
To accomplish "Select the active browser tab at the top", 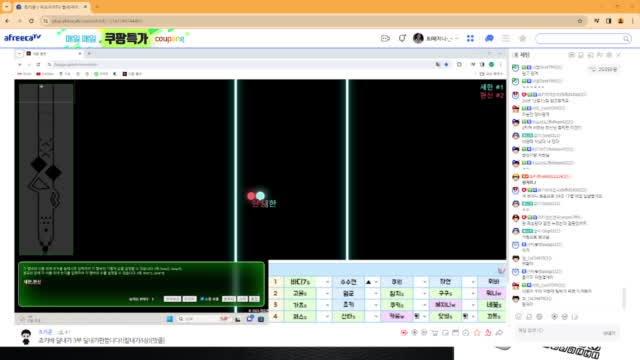I will point(51,7).
